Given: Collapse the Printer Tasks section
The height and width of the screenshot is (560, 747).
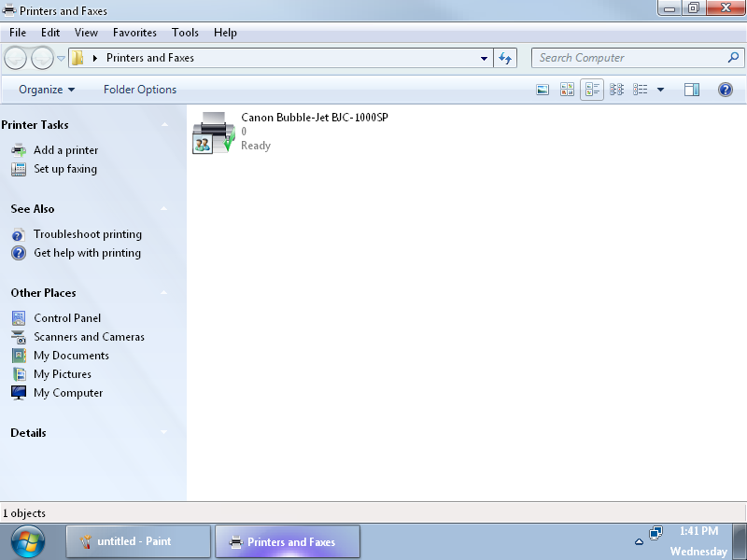Looking at the screenshot, I should (x=164, y=125).
